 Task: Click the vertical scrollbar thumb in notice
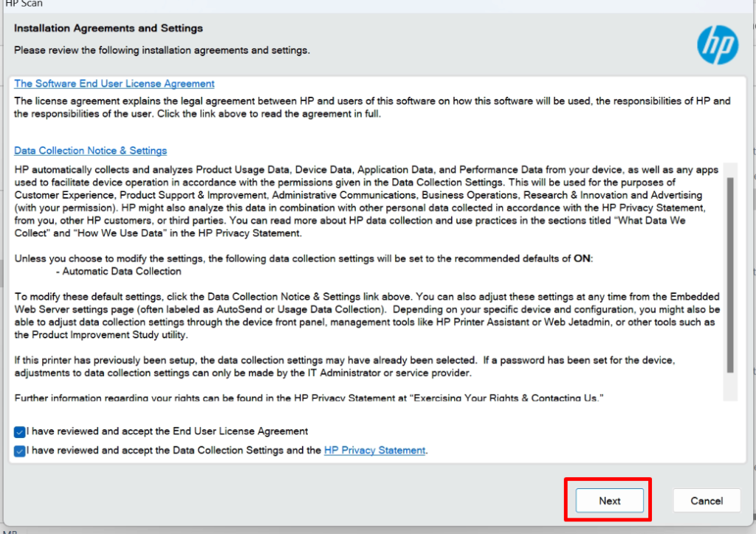click(729, 273)
